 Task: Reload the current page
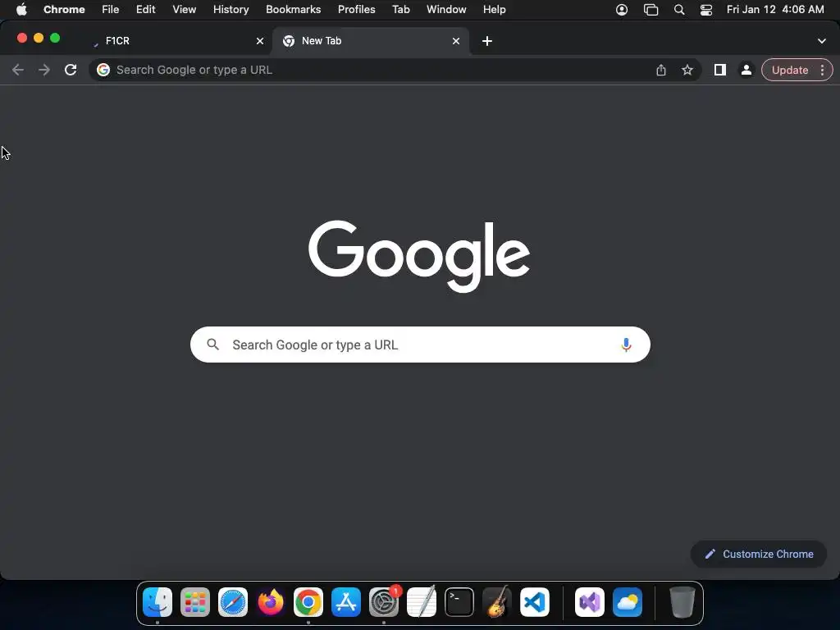pyautogui.click(x=71, y=71)
